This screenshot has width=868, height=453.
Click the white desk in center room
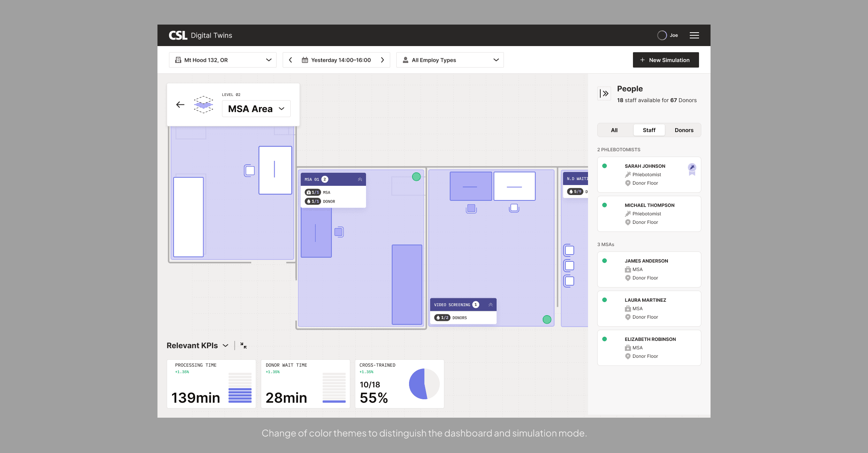point(514,186)
